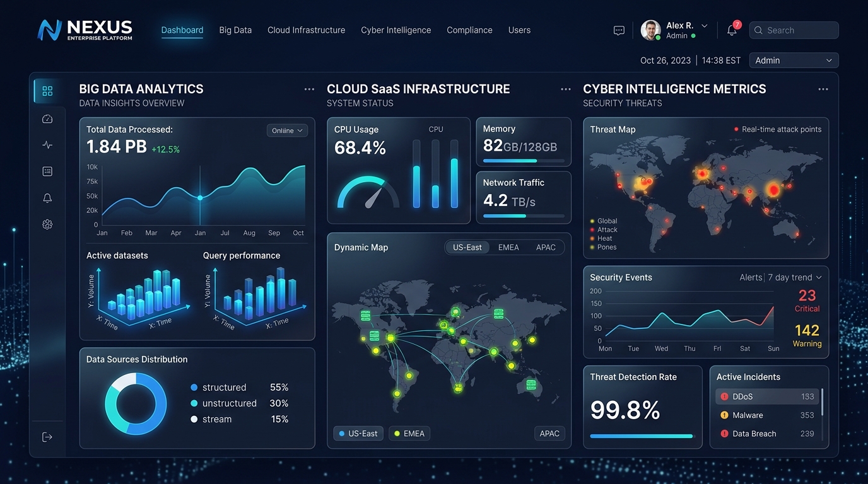
Task: Click the 1.84 PB total value
Action: 117,147
